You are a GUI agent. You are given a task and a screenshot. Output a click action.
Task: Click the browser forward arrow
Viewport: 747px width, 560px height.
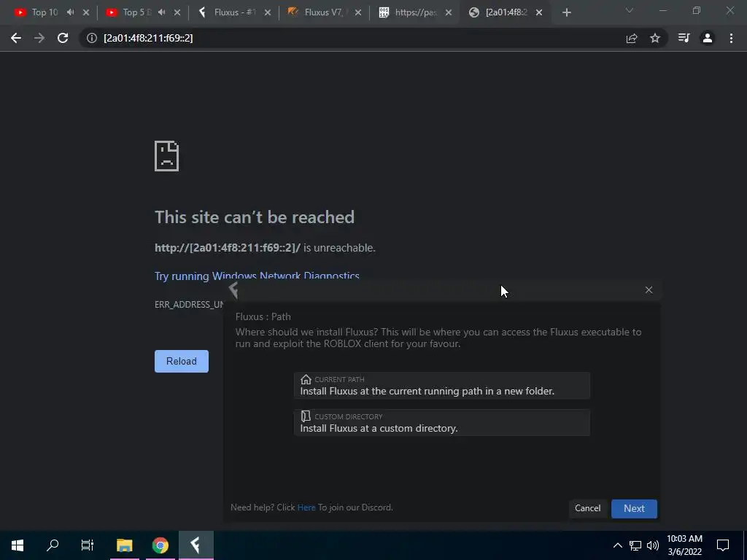(x=39, y=38)
